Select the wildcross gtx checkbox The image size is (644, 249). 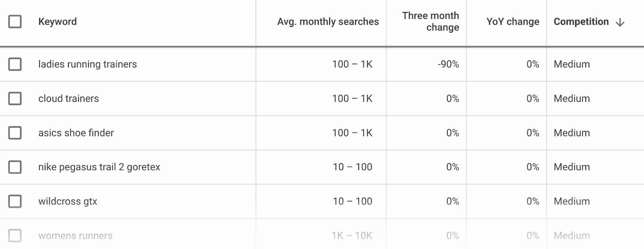(15, 201)
